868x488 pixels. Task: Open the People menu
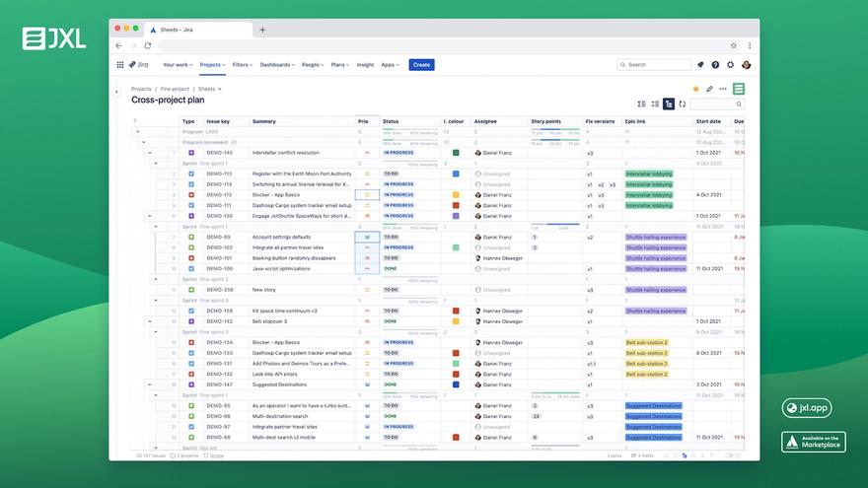pyautogui.click(x=313, y=65)
